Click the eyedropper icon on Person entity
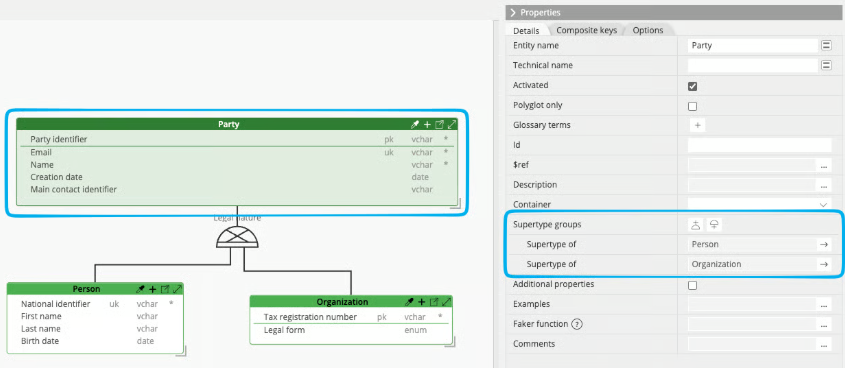The width and height of the screenshot is (845, 368). (141, 289)
